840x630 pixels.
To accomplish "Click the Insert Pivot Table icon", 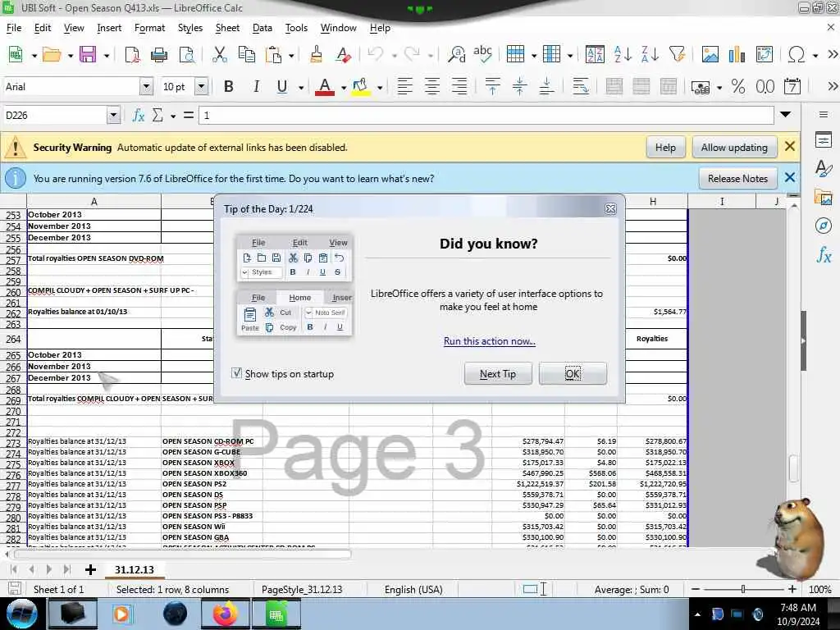I will point(765,54).
